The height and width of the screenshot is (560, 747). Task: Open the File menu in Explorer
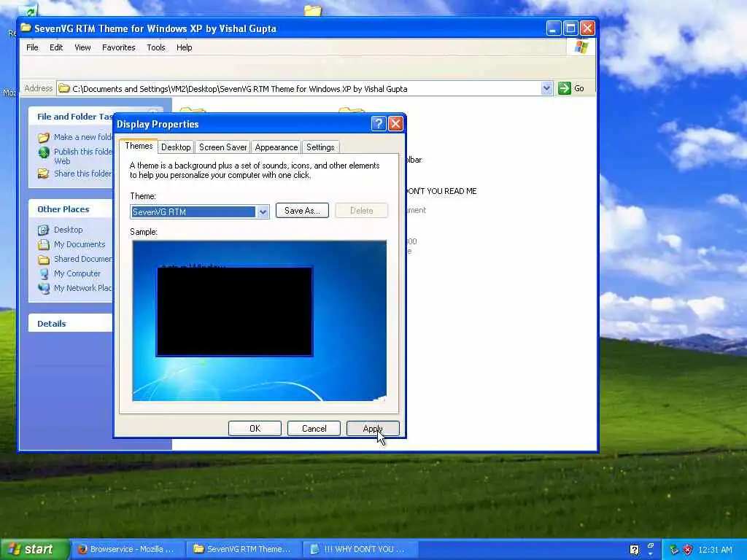(32, 47)
